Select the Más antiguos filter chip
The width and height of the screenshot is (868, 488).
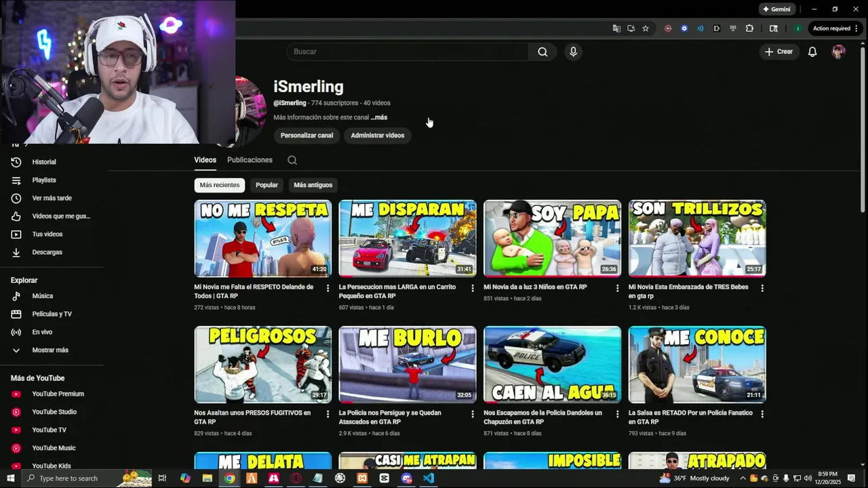click(313, 185)
